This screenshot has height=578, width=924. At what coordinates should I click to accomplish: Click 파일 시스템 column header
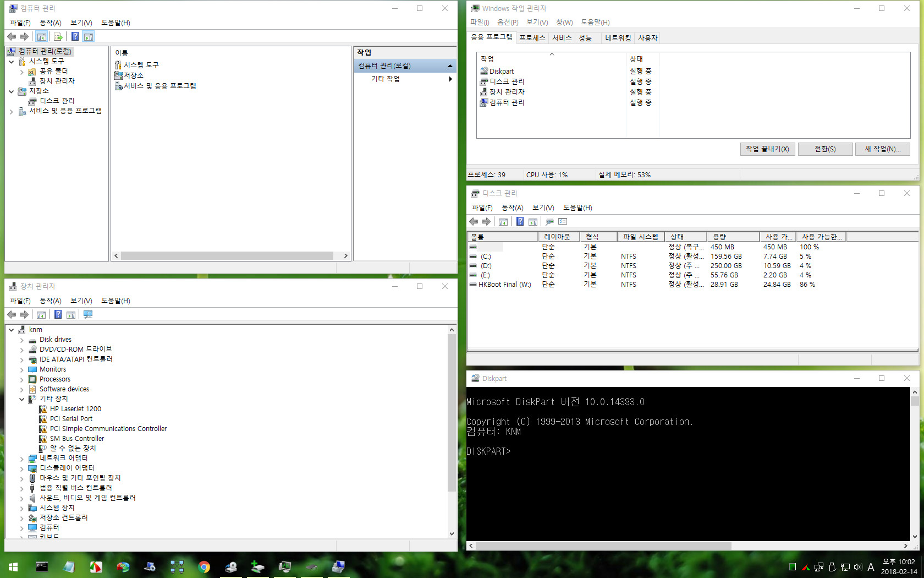(x=640, y=237)
